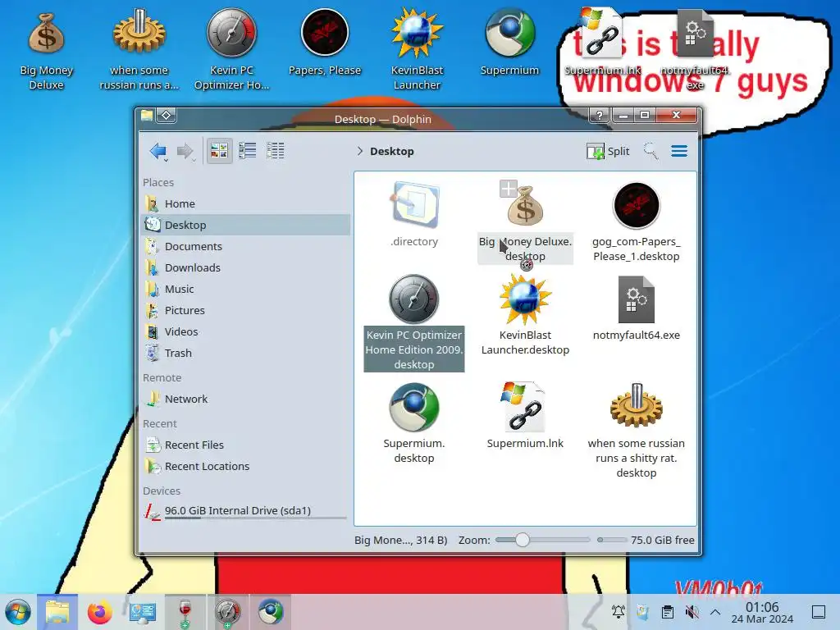Open Dolphin's search magnifier
The image size is (840, 630).
[651, 152]
